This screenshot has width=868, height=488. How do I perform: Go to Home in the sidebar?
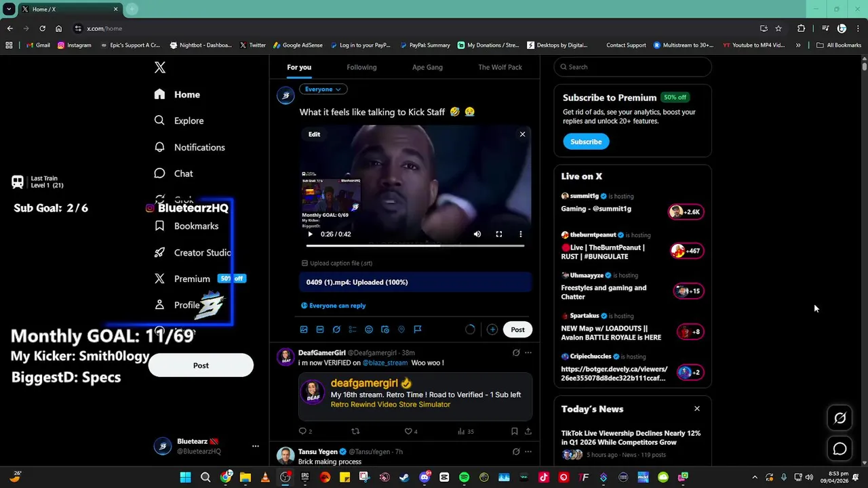coord(177,94)
